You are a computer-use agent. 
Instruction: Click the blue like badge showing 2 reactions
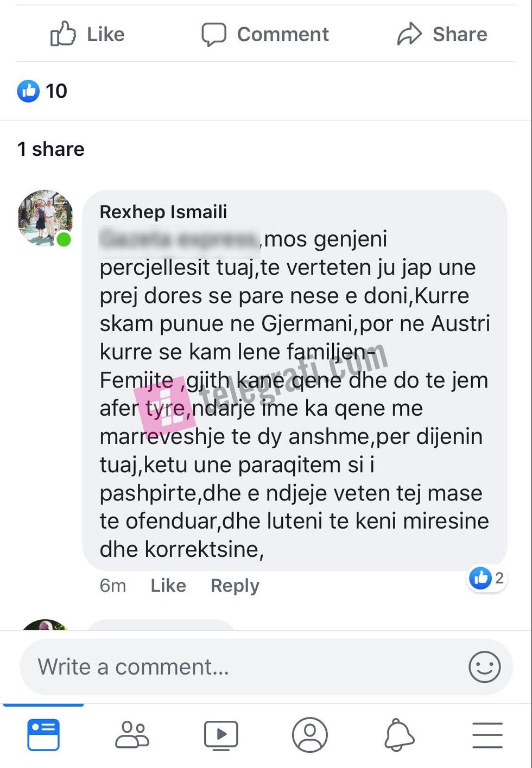point(486,579)
